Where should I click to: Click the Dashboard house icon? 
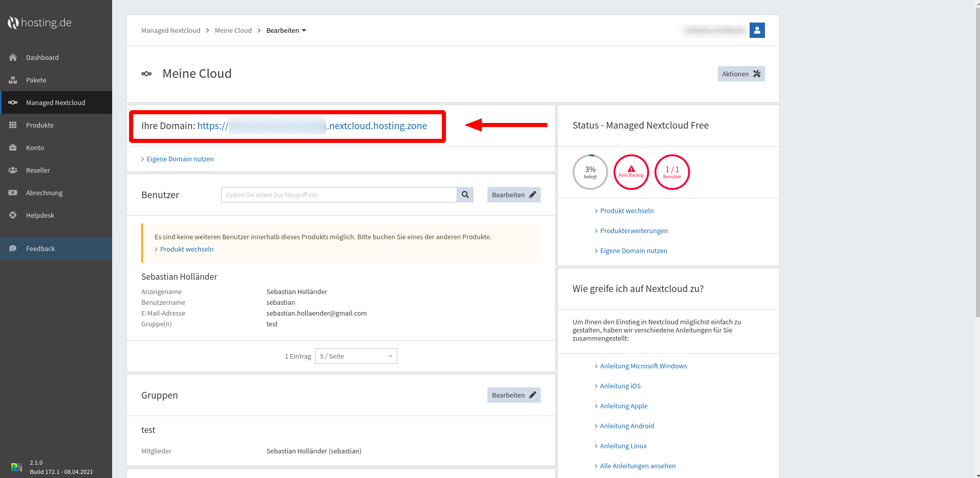click(13, 57)
